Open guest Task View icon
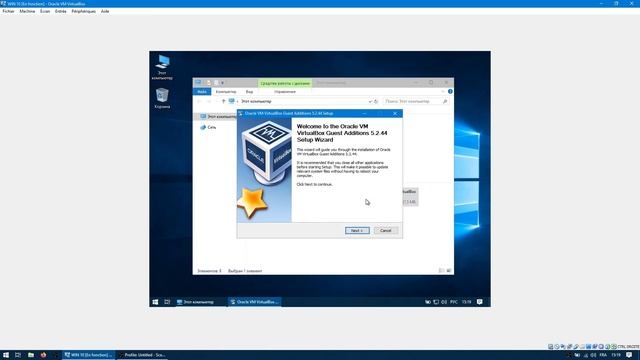 tap(167, 302)
